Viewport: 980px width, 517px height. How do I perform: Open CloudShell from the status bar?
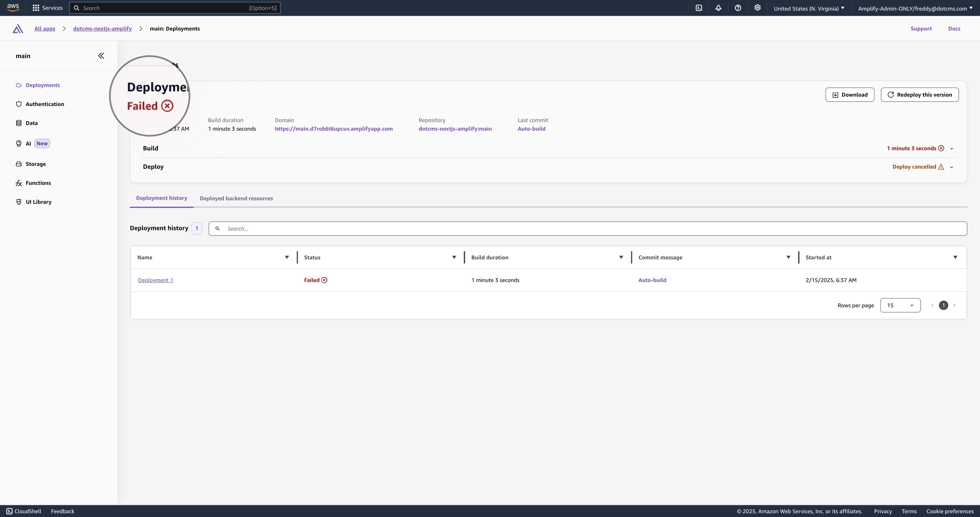click(x=24, y=511)
